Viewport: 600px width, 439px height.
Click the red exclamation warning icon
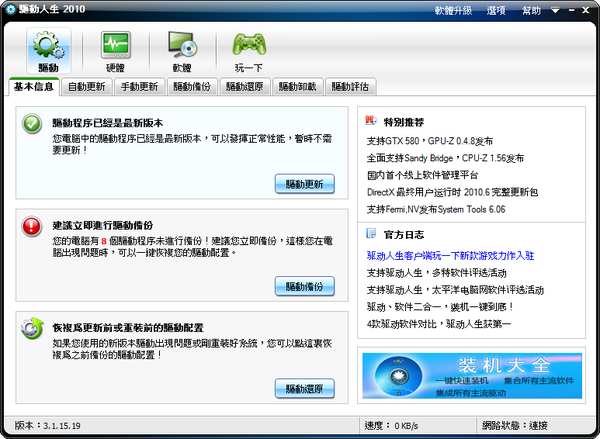tap(31, 226)
